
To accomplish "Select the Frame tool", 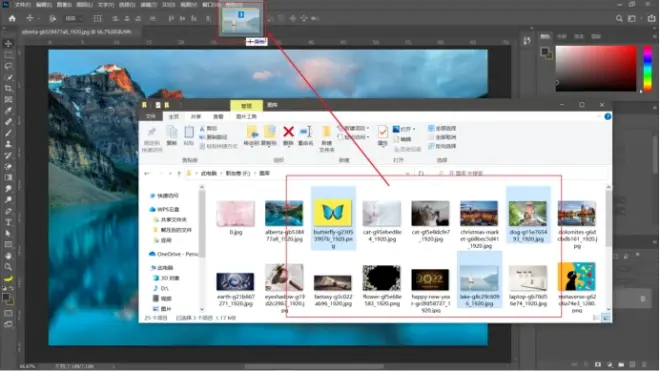I will pyautogui.click(x=8, y=99).
